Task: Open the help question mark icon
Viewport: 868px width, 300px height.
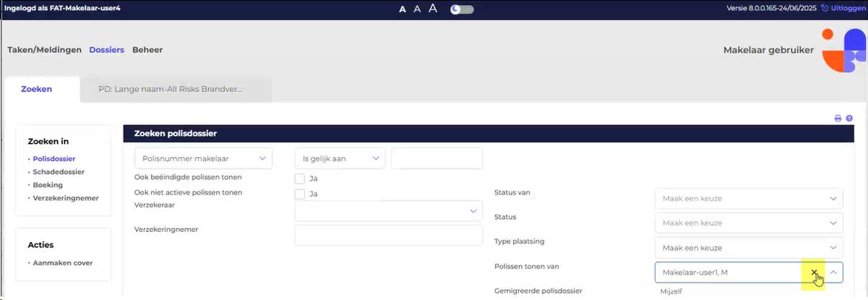Action: (849, 118)
